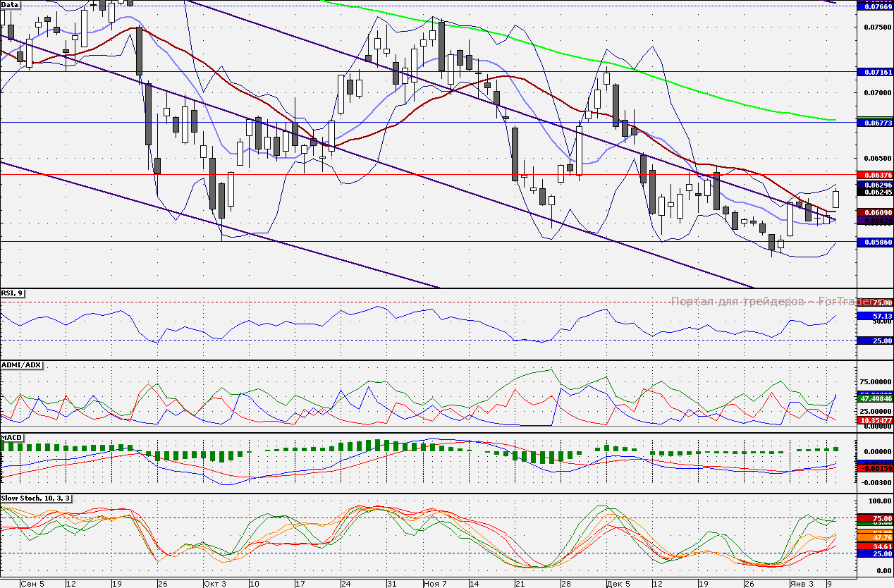
Task: Click the 0.07669 blue price tag
Action: click(x=874, y=6)
